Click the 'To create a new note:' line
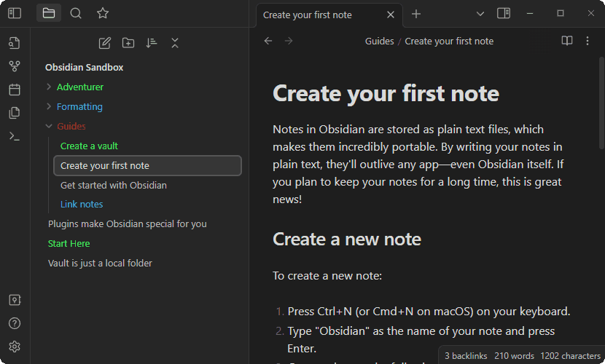Screen dimensions: 605x364 327,276
